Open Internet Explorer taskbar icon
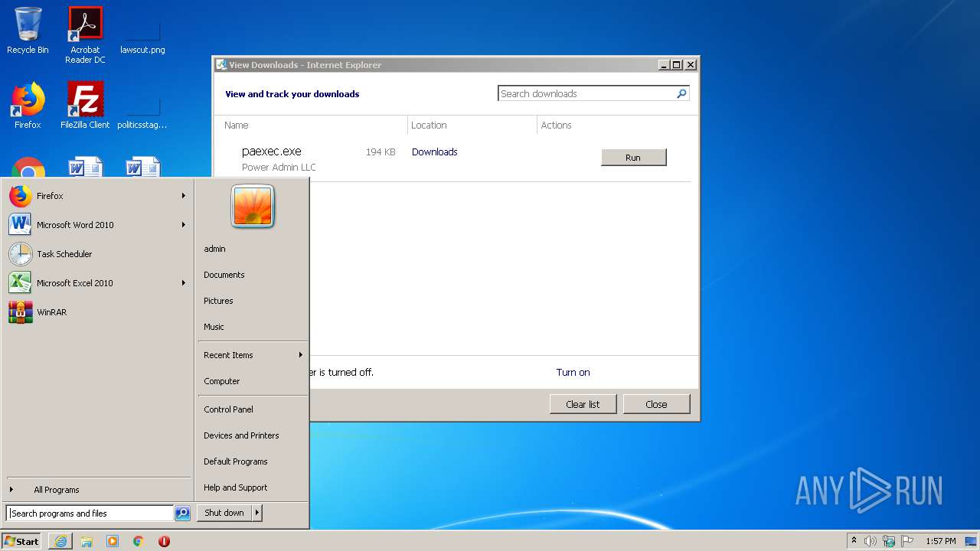The height and width of the screenshot is (551, 980). point(60,541)
